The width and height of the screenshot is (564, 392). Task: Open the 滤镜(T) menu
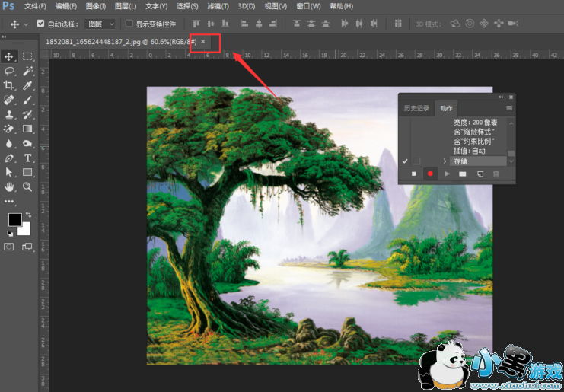218,6
